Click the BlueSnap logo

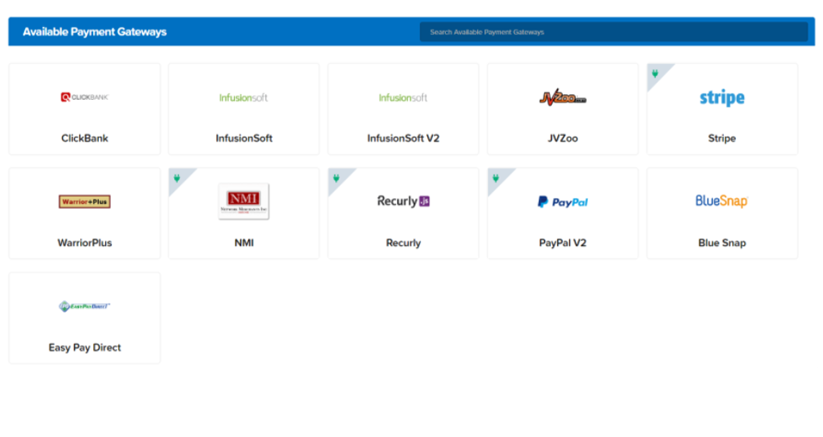(722, 201)
